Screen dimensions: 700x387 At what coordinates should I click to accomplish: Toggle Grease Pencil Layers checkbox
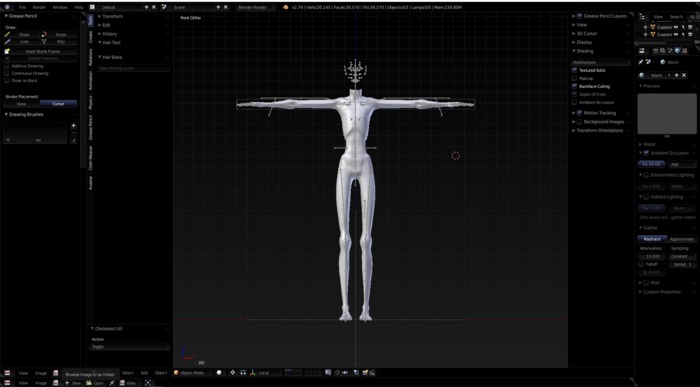[579, 16]
